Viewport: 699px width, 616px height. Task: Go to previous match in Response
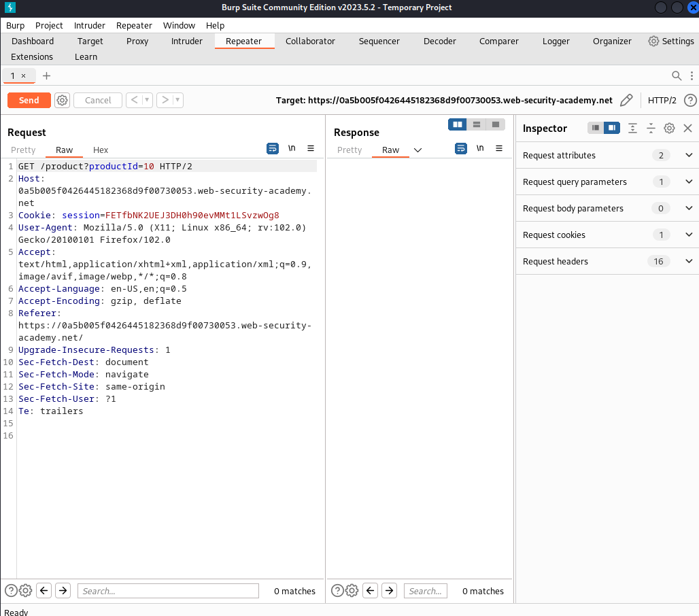pos(370,591)
